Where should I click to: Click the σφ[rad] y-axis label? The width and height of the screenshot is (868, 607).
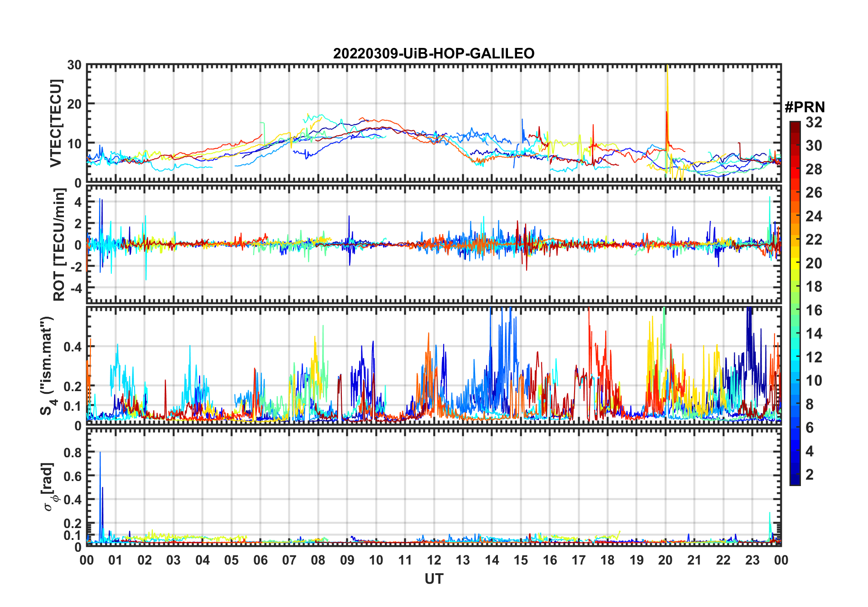[48, 487]
